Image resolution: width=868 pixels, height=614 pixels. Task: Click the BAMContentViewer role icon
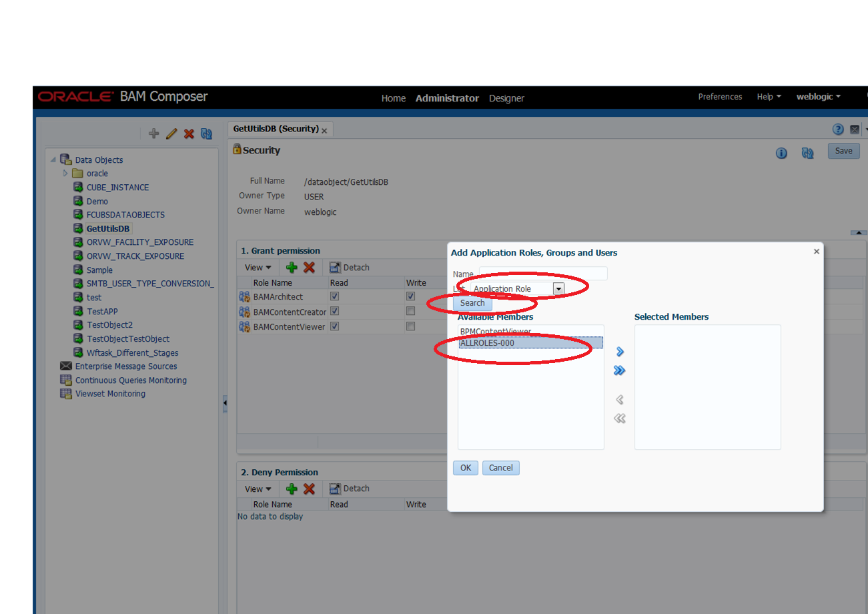244,327
